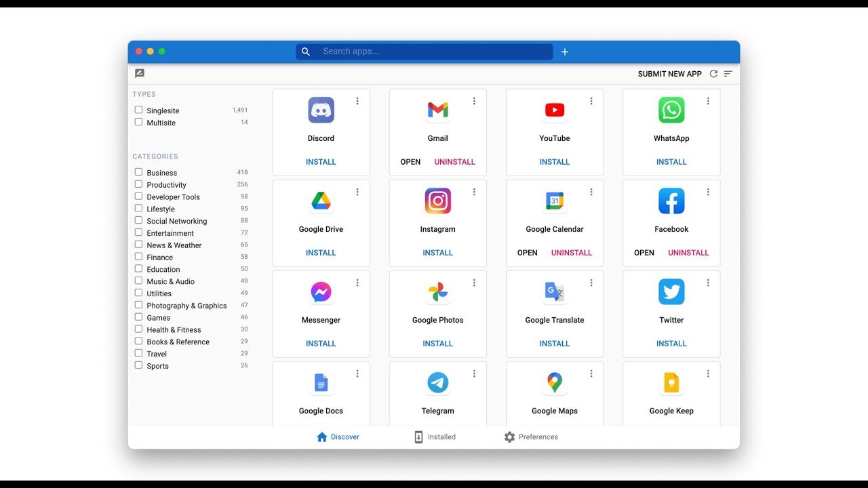This screenshot has width=868, height=488.
Task: Click the WhatsApp app icon
Action: [x=671, y=110]
